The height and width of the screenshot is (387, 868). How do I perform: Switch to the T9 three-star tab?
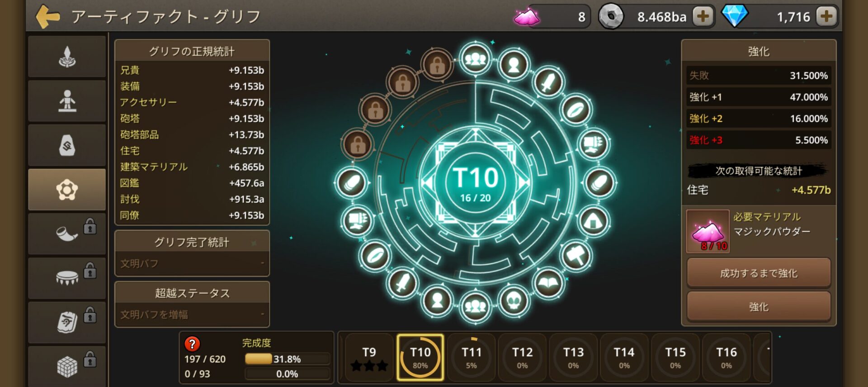(369, 358)
